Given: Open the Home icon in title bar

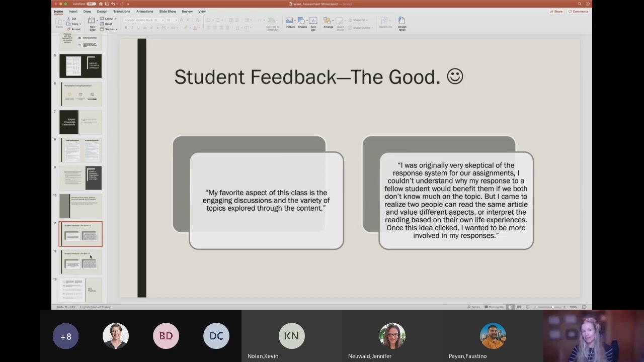Looking at the screenshot, I should (101, 4).
